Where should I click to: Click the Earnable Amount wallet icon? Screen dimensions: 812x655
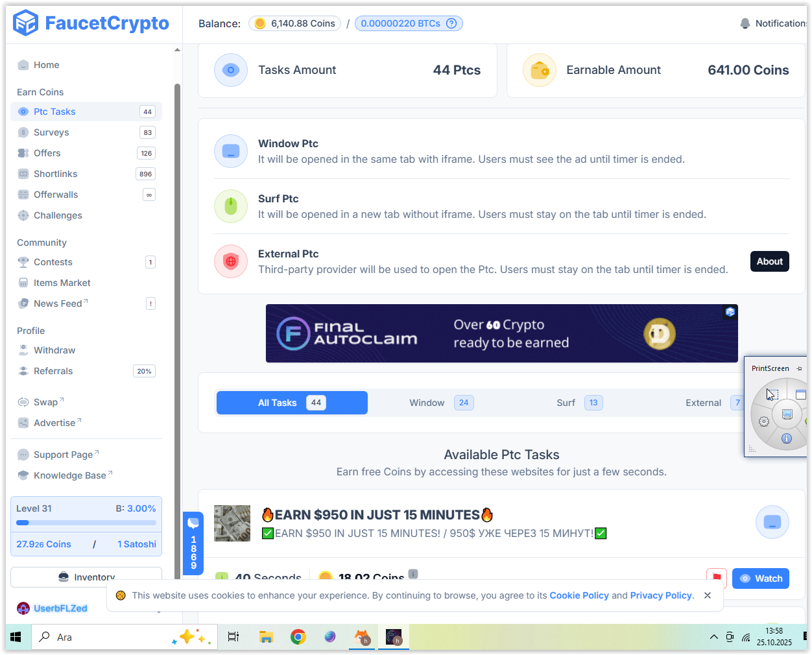tap(540, 70)
